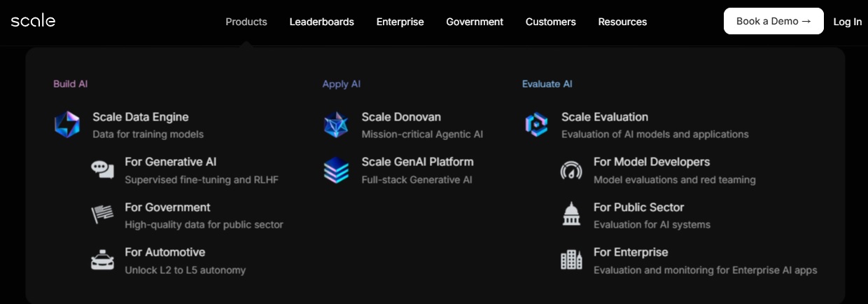Click the office buildings Enterprise icon
This screenshot has width=868, height=304.
tap(571, 260)
